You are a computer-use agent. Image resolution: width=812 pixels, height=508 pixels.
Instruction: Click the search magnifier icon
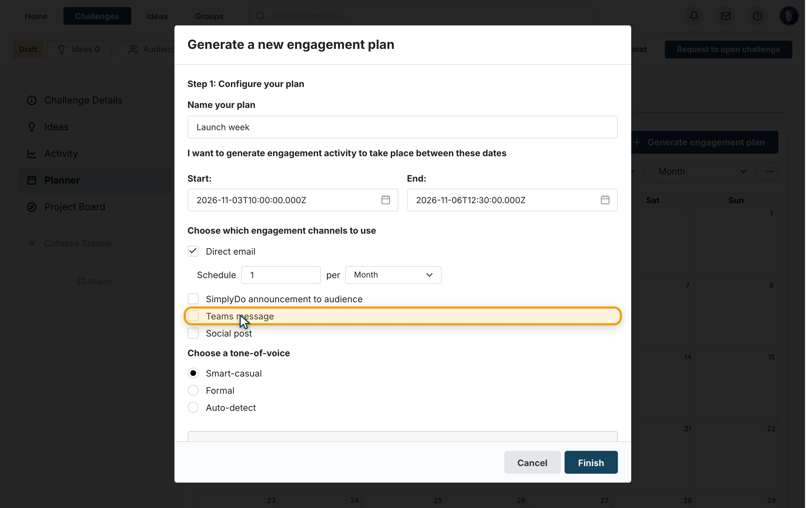tap(261, 16)
